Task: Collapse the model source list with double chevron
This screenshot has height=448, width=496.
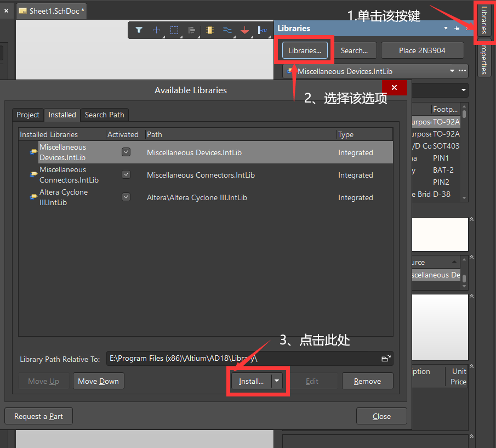Action: click(x=472, y=257)
